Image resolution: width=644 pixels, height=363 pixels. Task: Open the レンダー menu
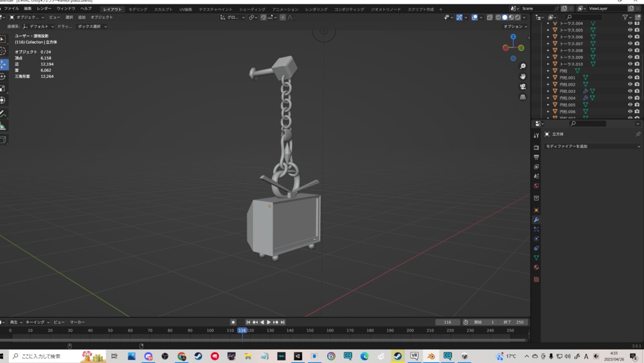point(44,9)
